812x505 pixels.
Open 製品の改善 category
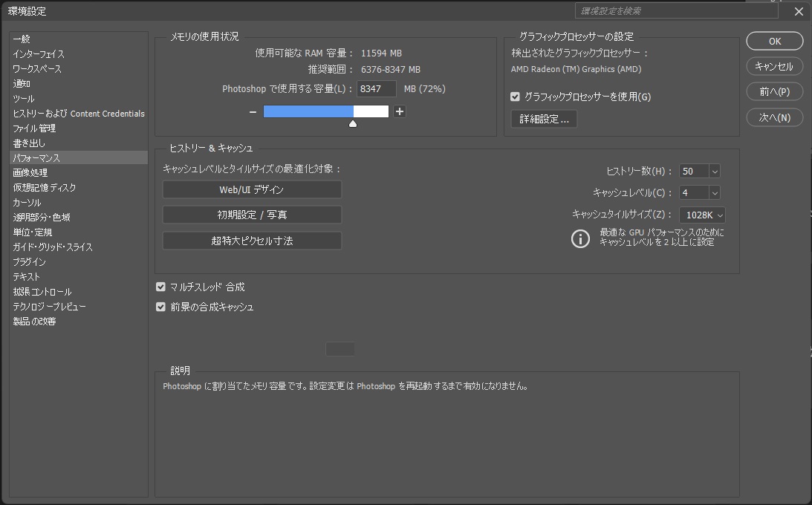[x=79, y=322]
